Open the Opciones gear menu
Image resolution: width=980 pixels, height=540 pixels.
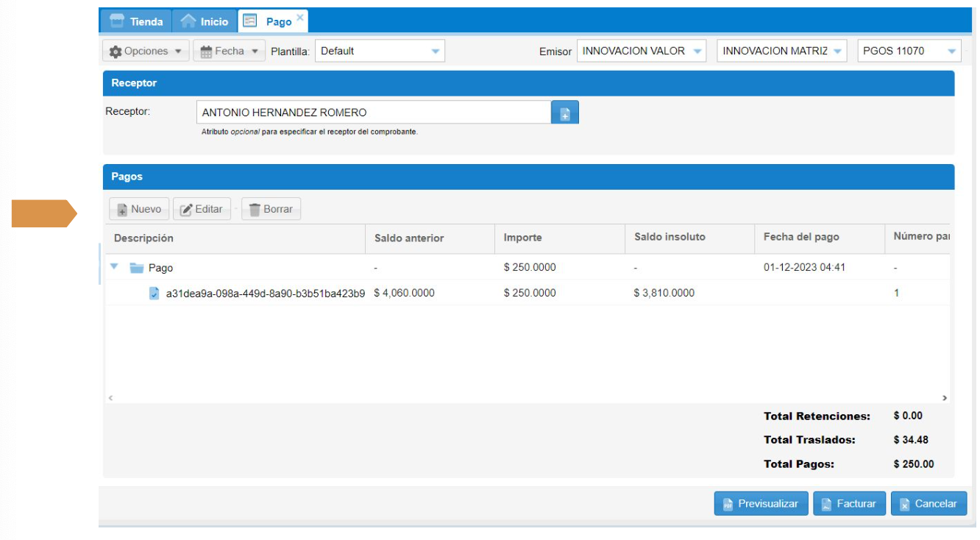[145, 51]
